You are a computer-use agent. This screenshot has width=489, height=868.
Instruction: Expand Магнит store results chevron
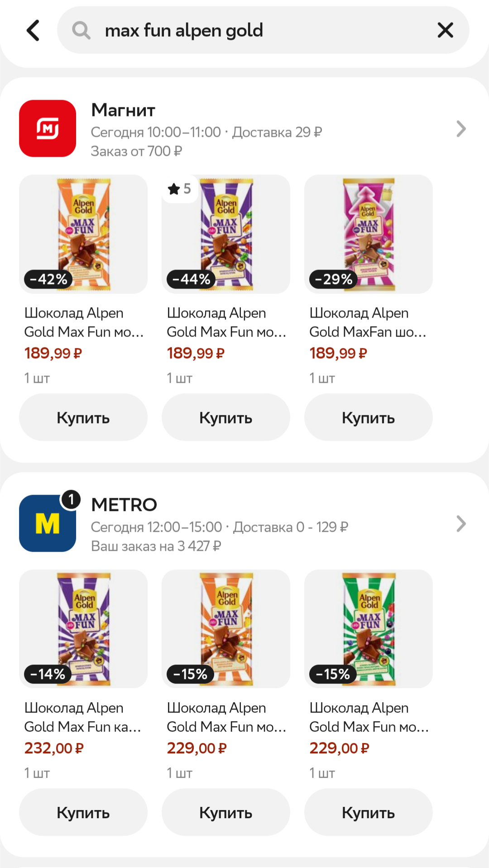click(461, 129)
